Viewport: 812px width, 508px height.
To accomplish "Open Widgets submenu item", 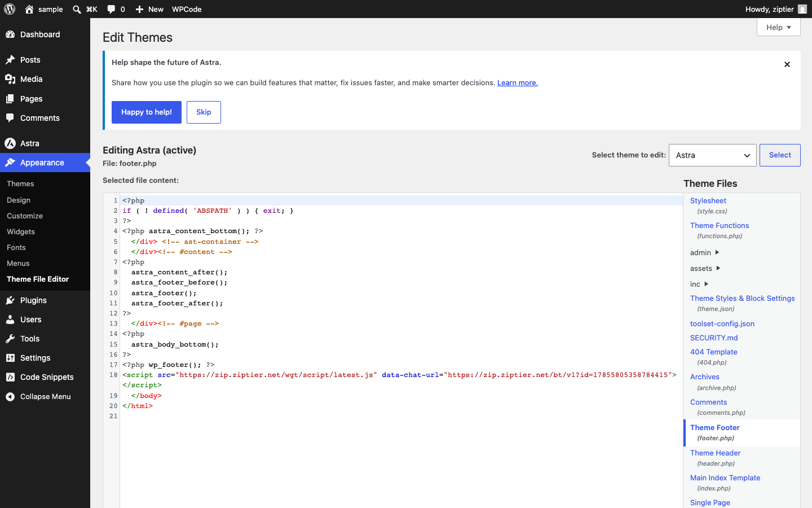I will click(21, 231).
